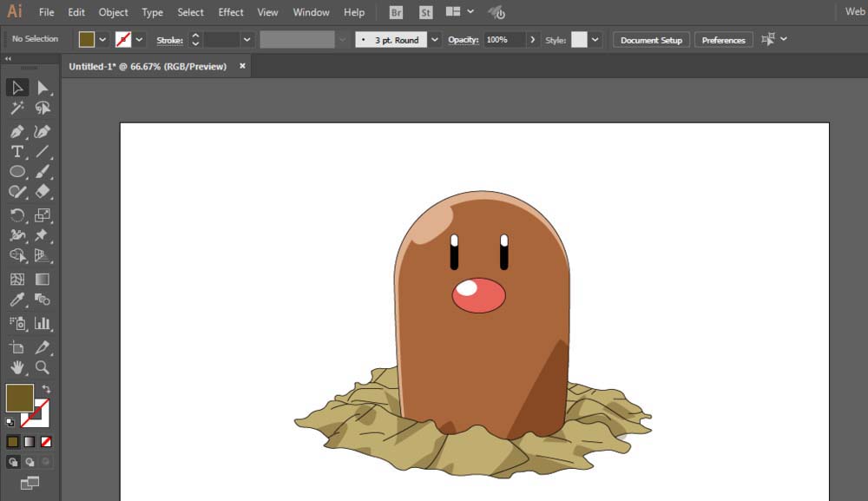Activate the Hand tool

[16, 368]
